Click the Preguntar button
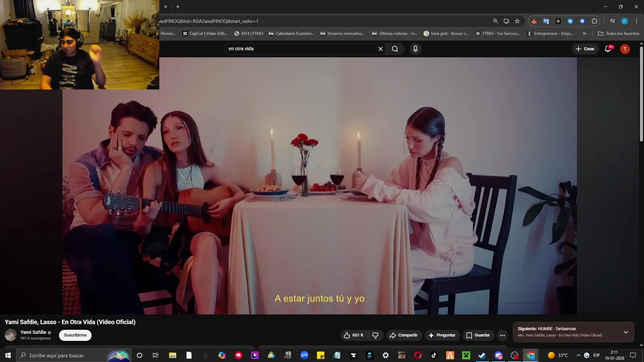The height and width of the screenshot is (362, 644). coord(442,335)
